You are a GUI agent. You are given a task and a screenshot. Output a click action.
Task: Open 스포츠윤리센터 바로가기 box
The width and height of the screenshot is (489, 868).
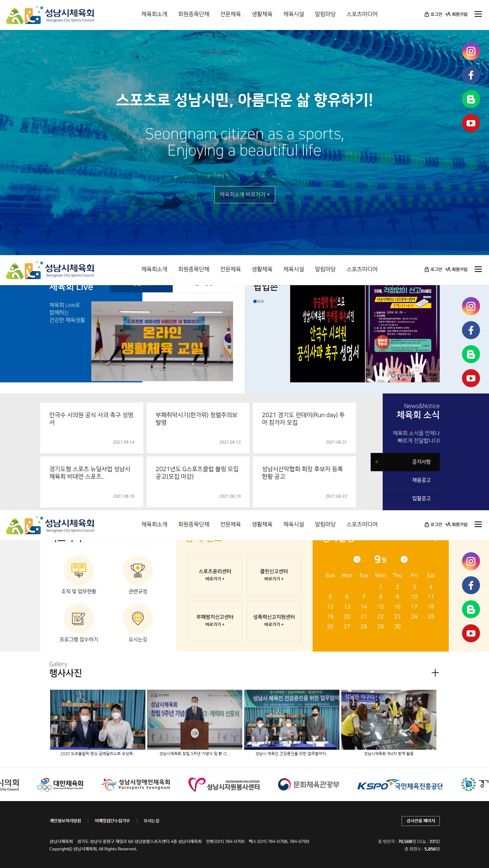[215, 575]
